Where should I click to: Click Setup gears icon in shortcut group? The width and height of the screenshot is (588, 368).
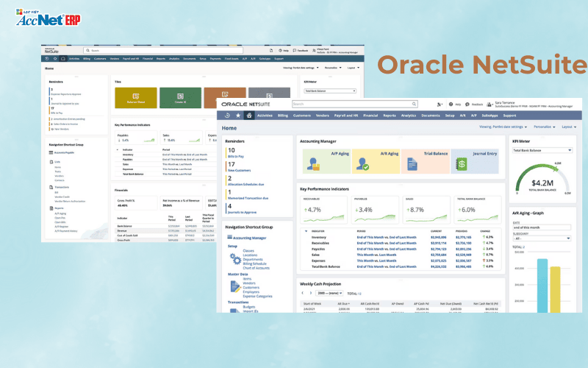(x=235, y=259)
